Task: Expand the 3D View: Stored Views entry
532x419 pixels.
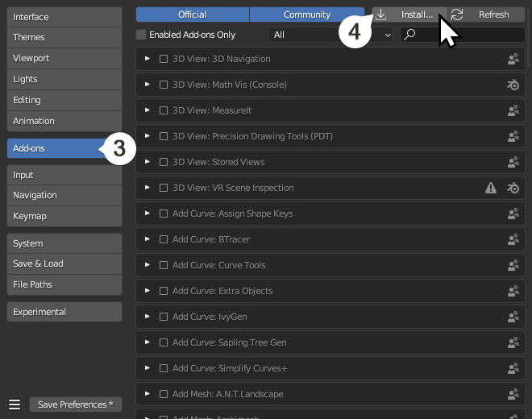Action: click(147, 162)
